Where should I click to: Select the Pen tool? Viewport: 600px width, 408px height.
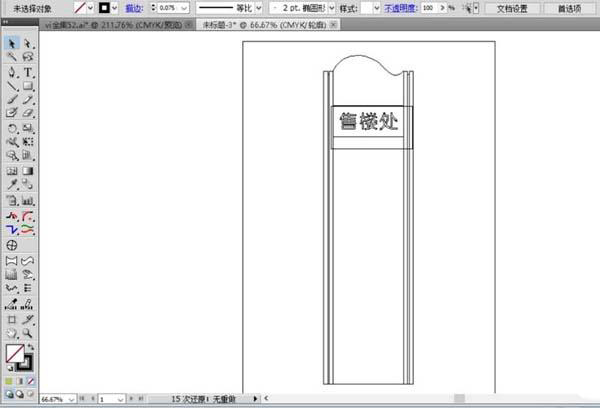click(x=11, y=72)
